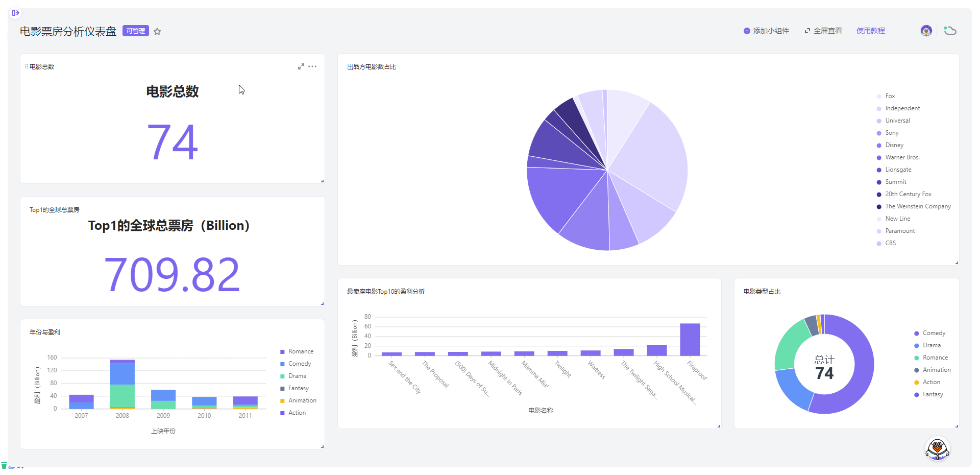Maximize the 电影总数 widget
980x475 pixels.
tap(301, 66)
